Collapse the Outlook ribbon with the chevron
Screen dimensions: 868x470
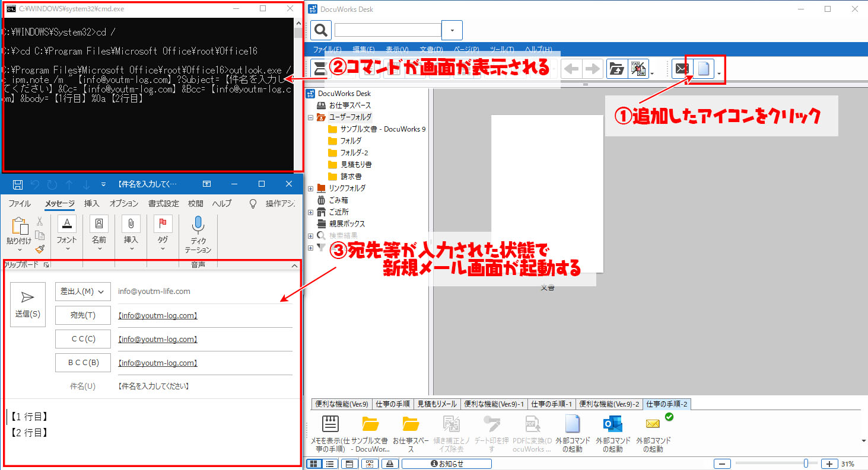coord(294,266)
